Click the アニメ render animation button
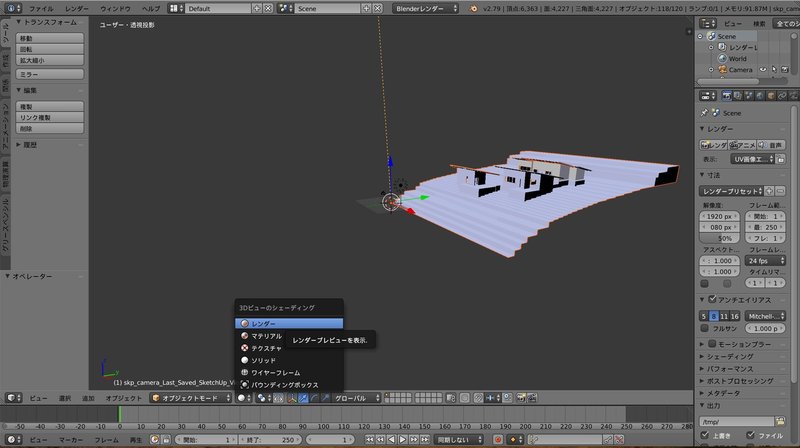Image resolution: width=800 pixels, height=448 pixels. (x=742, y=145)
